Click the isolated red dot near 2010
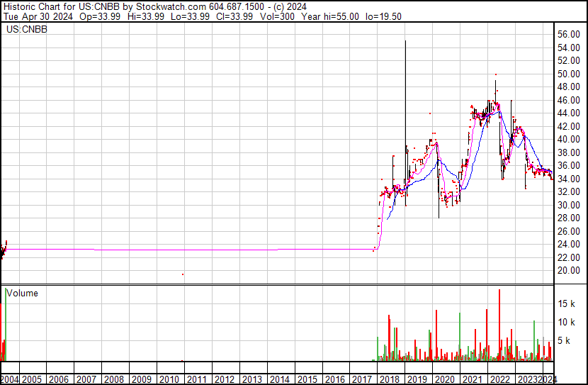The height and width of the screenshot is (385, 588). 183,274
